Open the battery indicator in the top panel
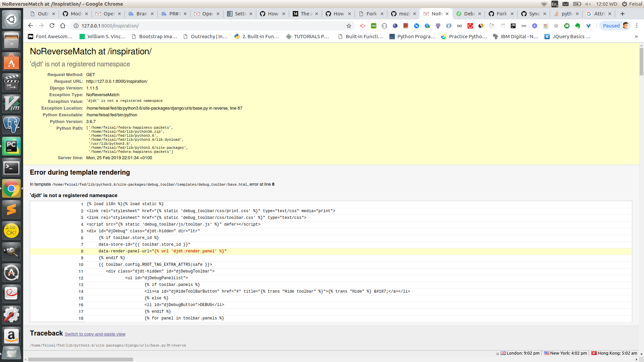This screenshot has width=644, height=362. (577, 4)
